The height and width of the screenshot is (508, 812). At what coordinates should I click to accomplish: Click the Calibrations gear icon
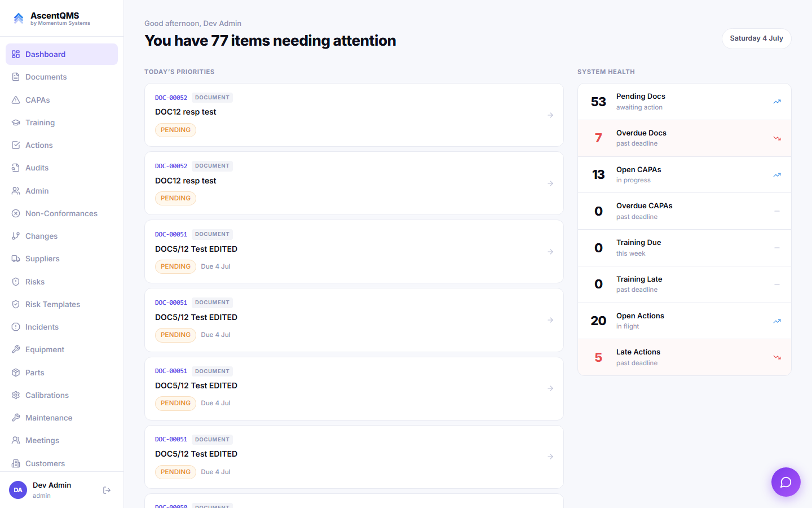[x=16, y=395]
